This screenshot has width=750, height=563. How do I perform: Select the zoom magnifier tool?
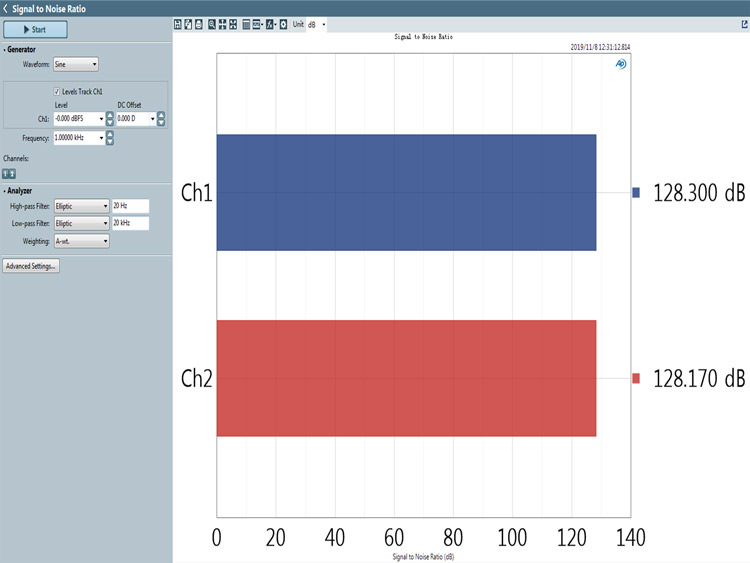point(212,24)
